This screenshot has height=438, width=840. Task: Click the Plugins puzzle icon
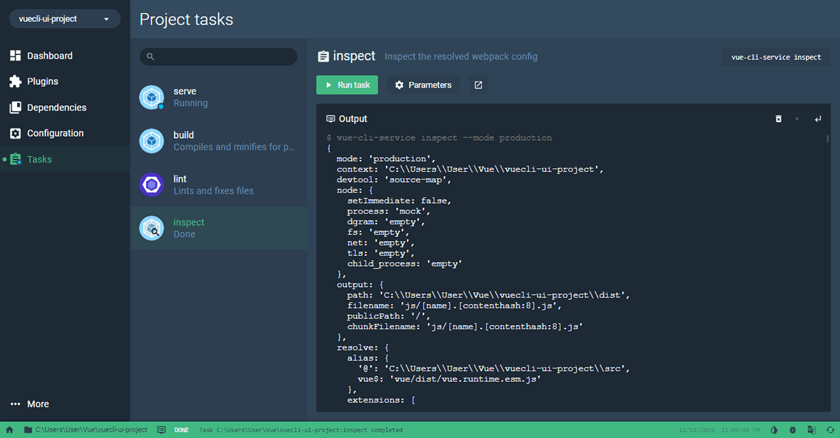point(16,81)
